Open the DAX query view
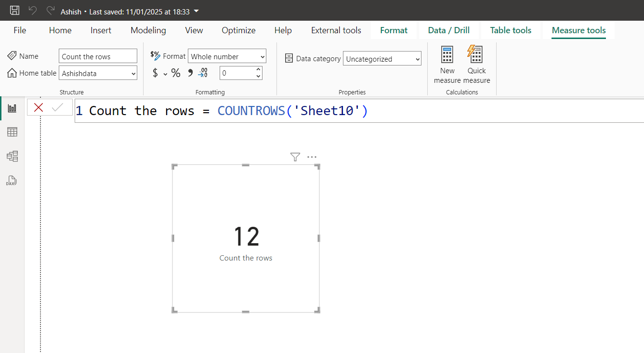Viewport: 644px width, 353px height. coord(11,181)
